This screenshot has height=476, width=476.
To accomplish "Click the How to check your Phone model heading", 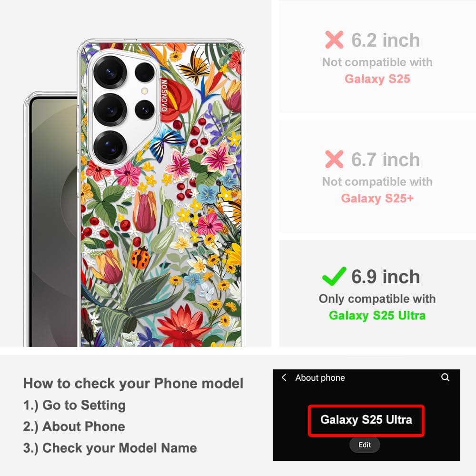I will tap(133, 383).
